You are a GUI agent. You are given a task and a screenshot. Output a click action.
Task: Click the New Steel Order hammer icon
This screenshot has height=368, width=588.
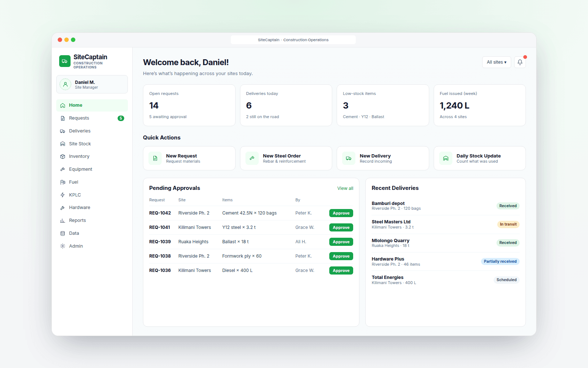[x=252, y=158]
